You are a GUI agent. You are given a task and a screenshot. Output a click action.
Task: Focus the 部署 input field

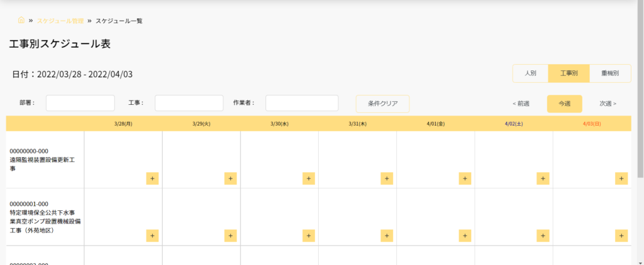tap(80, 103)
